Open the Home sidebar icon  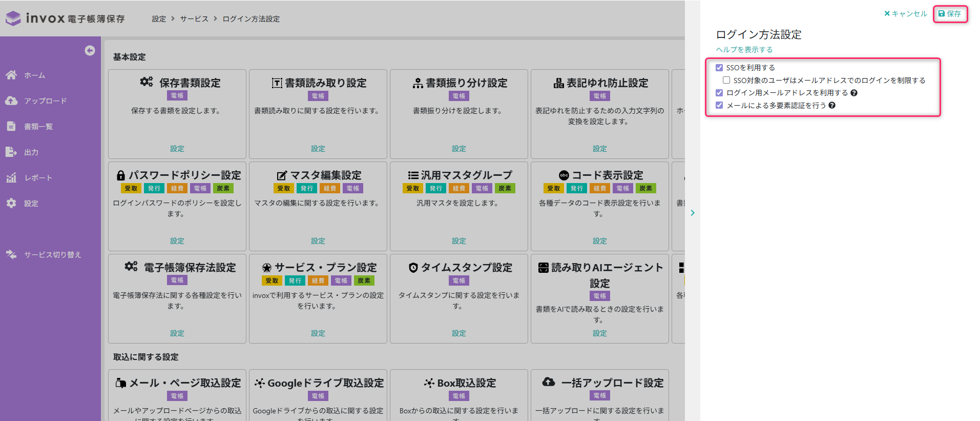pos(11,75)
